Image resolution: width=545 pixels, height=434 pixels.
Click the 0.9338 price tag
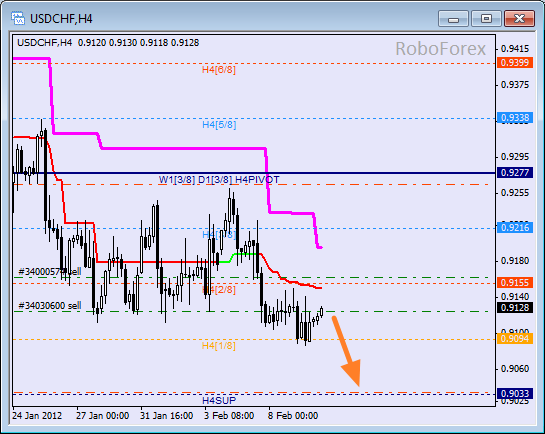click(x=515, y=118)
